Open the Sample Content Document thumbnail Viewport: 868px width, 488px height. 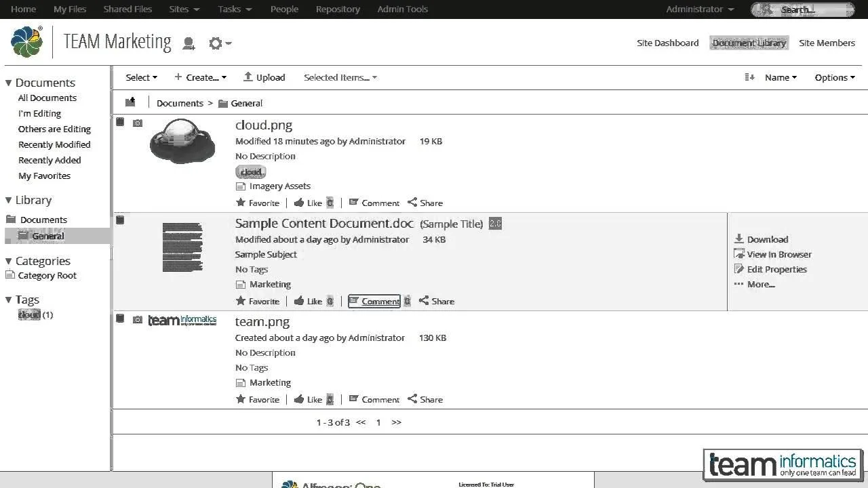tap(182, 247)
